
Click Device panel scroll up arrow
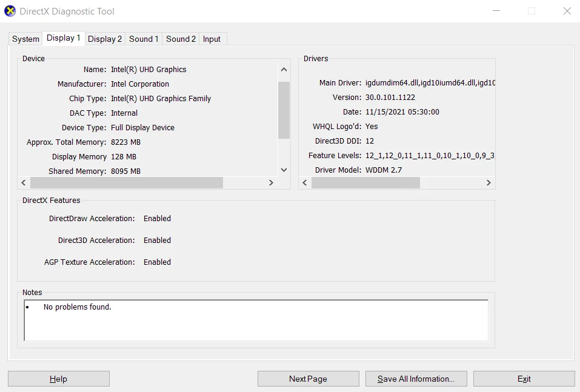[284, 70]
